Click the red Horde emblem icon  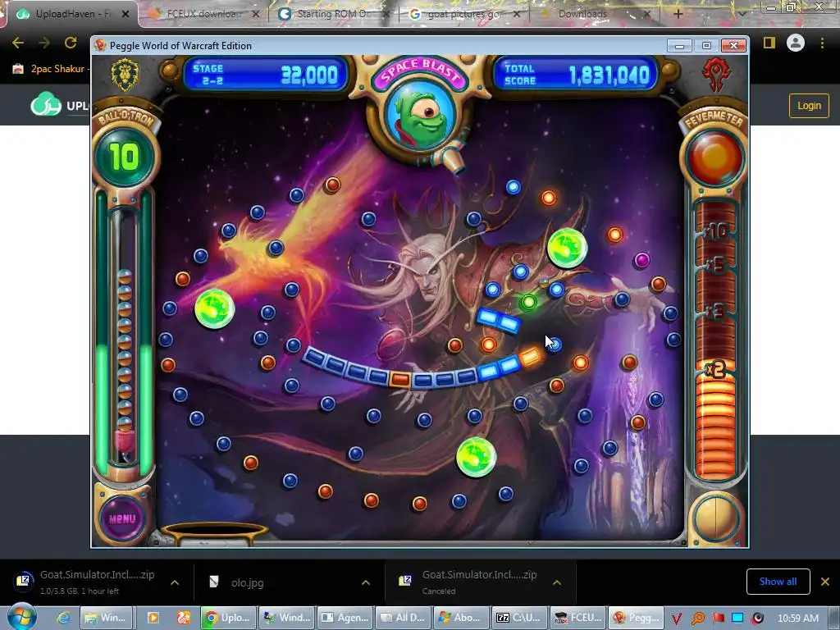(716, 75)
